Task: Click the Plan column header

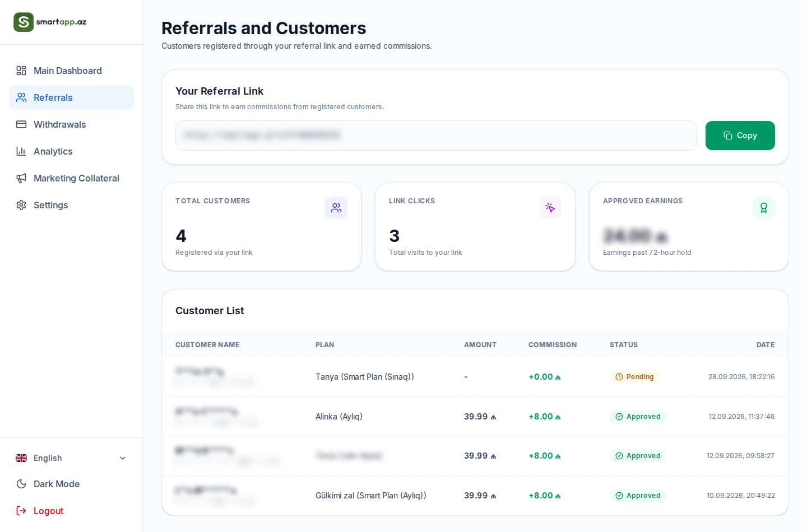Action: [x=325, y=345]
